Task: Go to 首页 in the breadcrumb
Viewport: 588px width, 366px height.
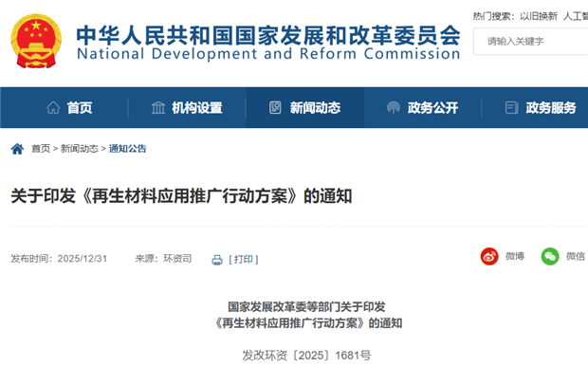Action: pyautogui.click(x=41, y=149)
